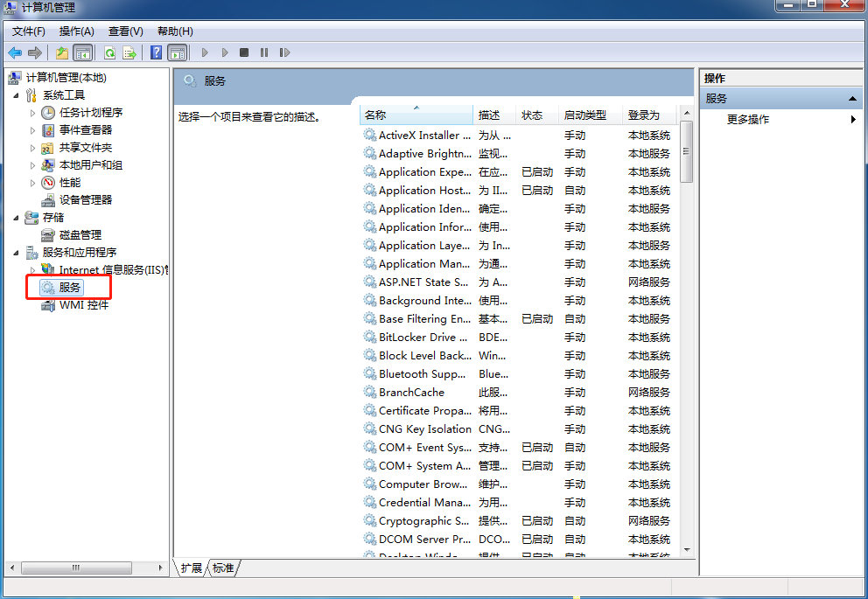
Task: Select 设备管理器 in the left tree
Action: coord(86,200)
